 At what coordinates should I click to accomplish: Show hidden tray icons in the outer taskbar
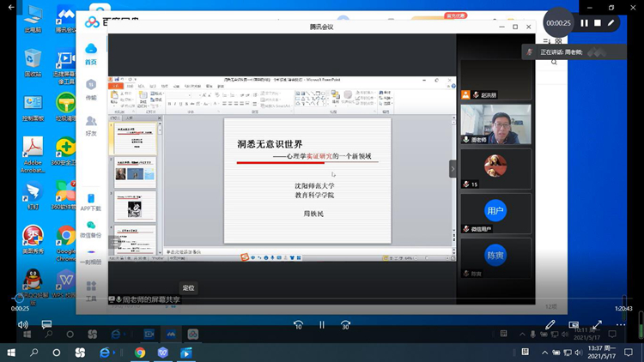tap(544, 353)
